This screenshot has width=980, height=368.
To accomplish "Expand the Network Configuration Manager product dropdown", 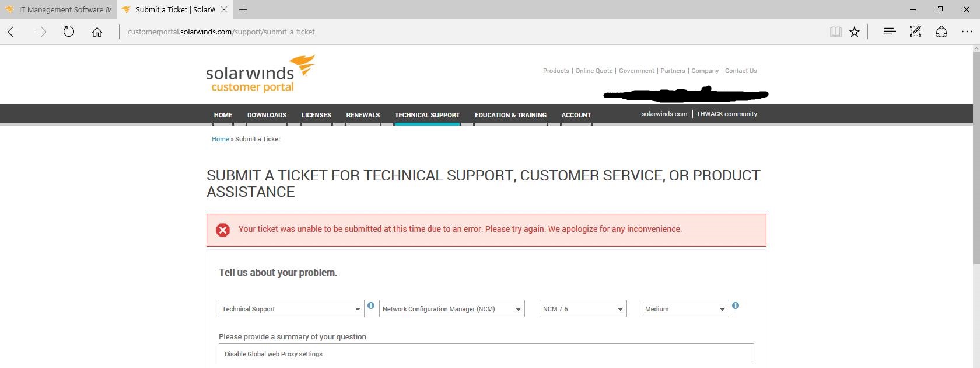I will [x=452, y=308].
